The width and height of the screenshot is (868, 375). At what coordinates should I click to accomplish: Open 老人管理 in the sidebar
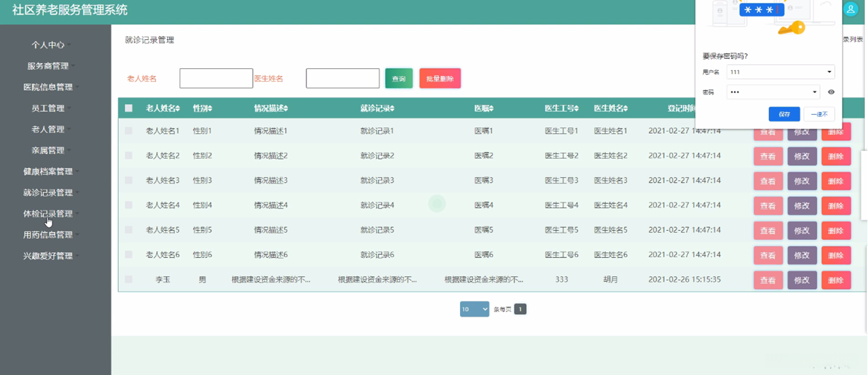coord(48,129)
